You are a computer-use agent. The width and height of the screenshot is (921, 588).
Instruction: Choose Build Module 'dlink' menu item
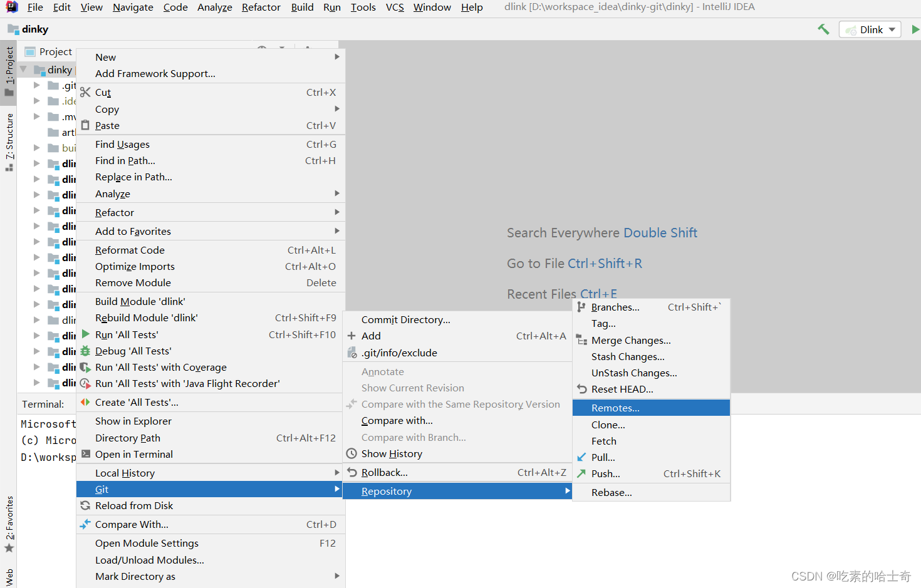[x=209, y=301]
